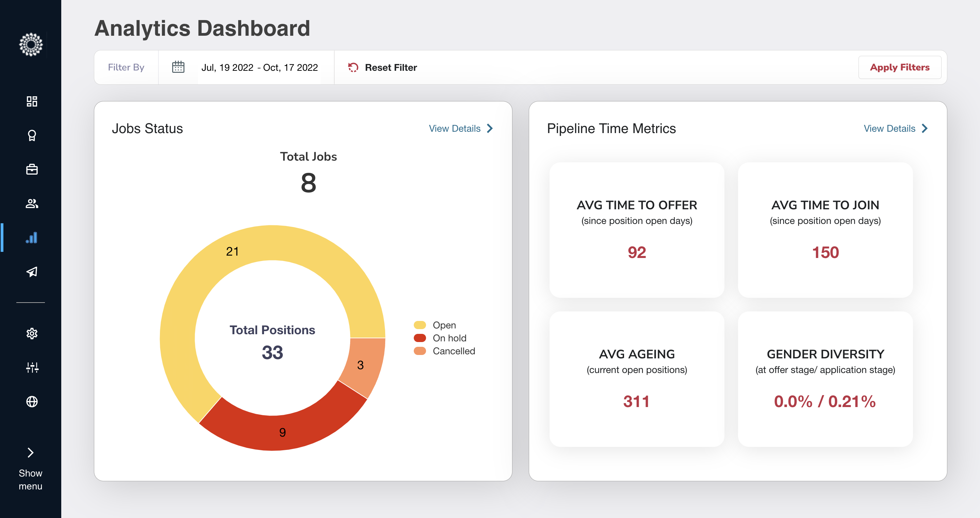Screen dimensions: 980x518
Task: Open the dashboard overview grid icon
Action: tap(32, 102)
